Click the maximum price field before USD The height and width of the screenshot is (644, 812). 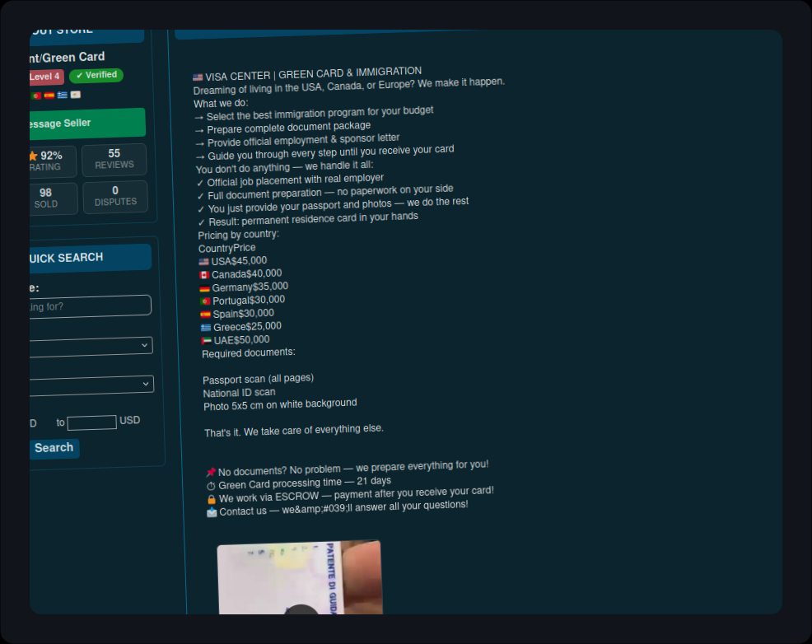pyautogui.click(x=91, y=422)
